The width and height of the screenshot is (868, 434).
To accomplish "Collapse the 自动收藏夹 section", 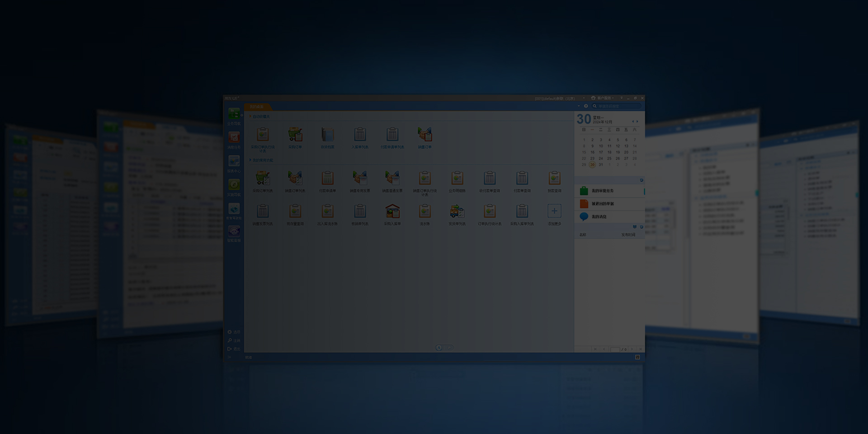I will point(250,117).
